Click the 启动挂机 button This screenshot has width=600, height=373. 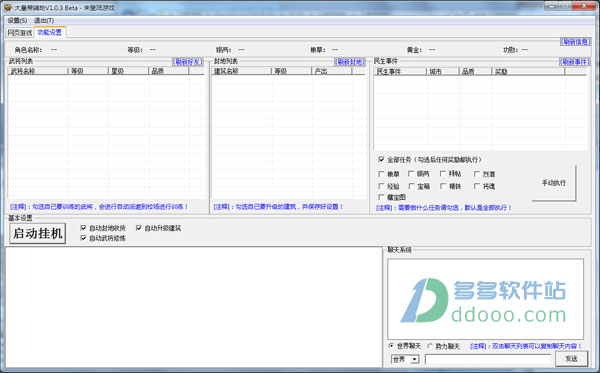(x=38, y=233)
